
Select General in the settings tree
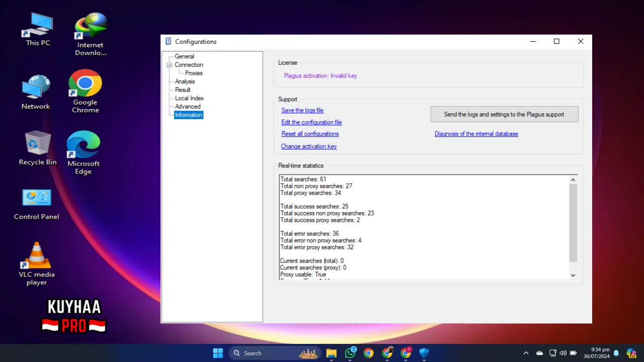(184, 56)
